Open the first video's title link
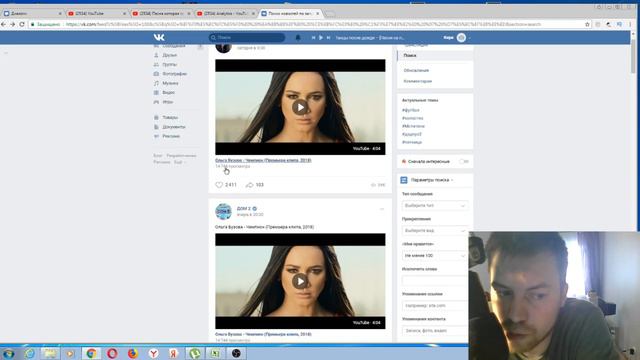The height and width of the screenshot is (360, 640). click(263, 160)
